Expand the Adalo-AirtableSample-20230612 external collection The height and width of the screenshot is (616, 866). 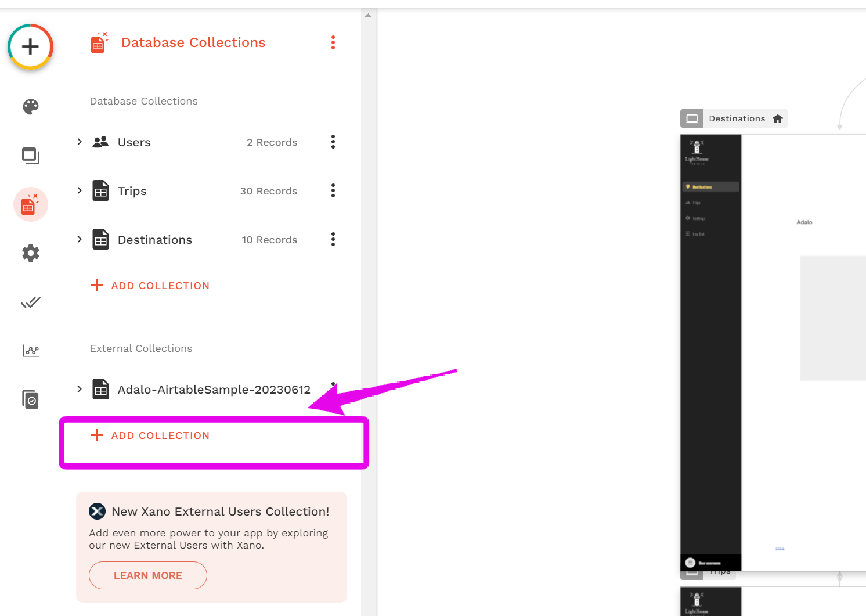pos(80,389)
